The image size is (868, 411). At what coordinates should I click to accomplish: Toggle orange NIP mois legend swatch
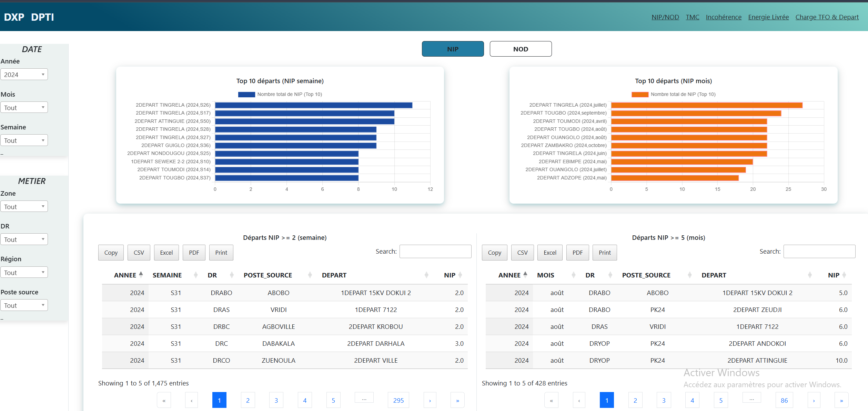(x=640, y=94)
